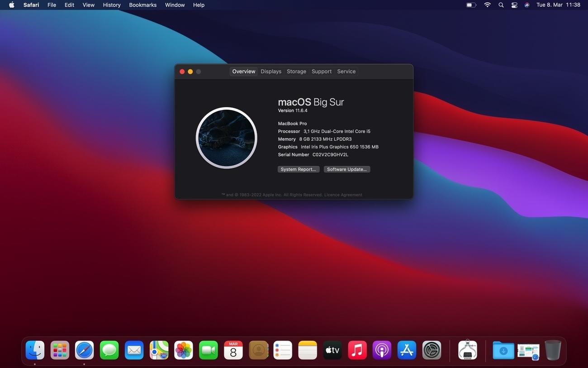Close the About This Mac window
Viewport: 588px width, 368px height.
coord(182,72)
